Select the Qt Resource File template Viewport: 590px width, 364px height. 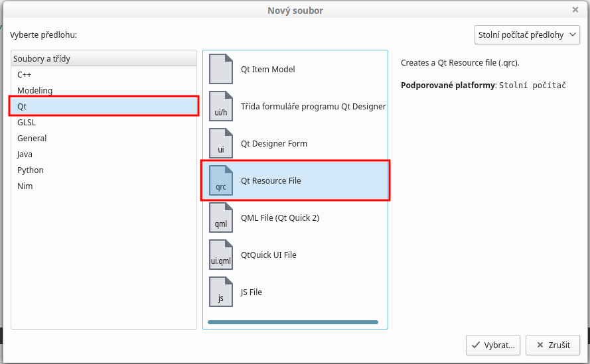pos(295,180)
